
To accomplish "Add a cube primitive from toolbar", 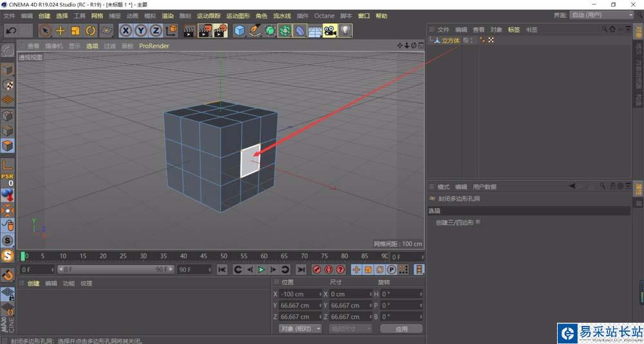I will tap(240, 30).
